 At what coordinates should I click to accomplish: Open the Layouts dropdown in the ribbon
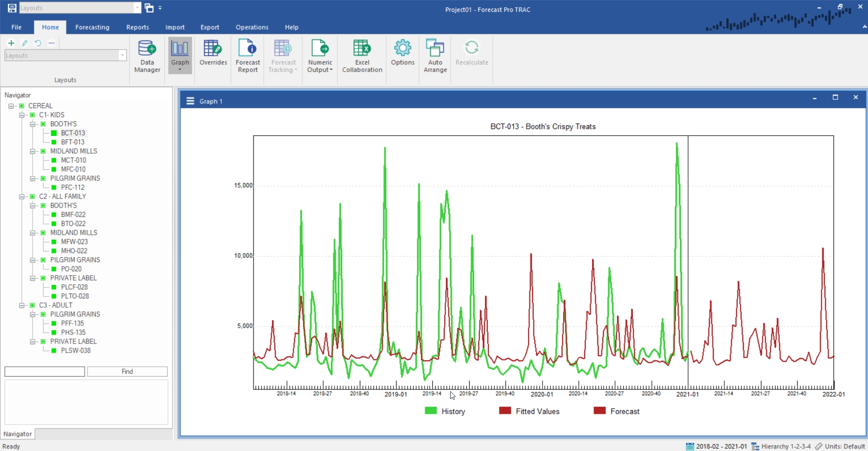(x=122, y=56)
